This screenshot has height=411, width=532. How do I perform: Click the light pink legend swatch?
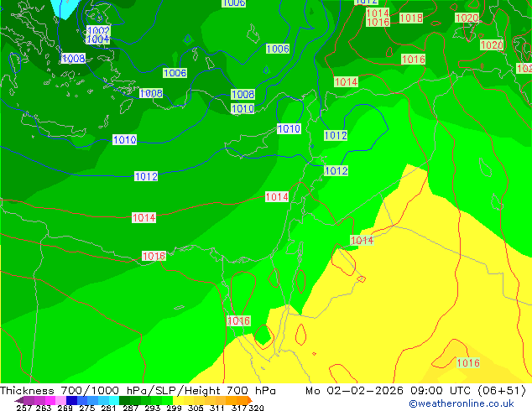pos(60,400)
